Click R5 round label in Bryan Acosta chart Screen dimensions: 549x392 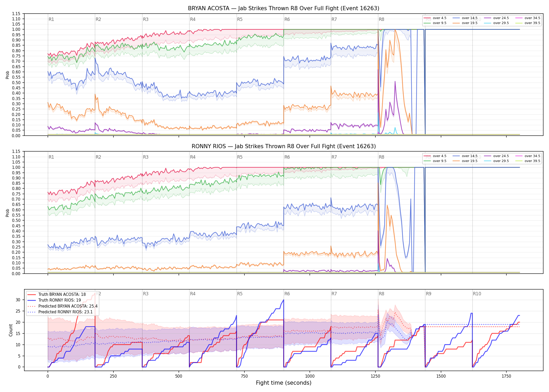240,19
